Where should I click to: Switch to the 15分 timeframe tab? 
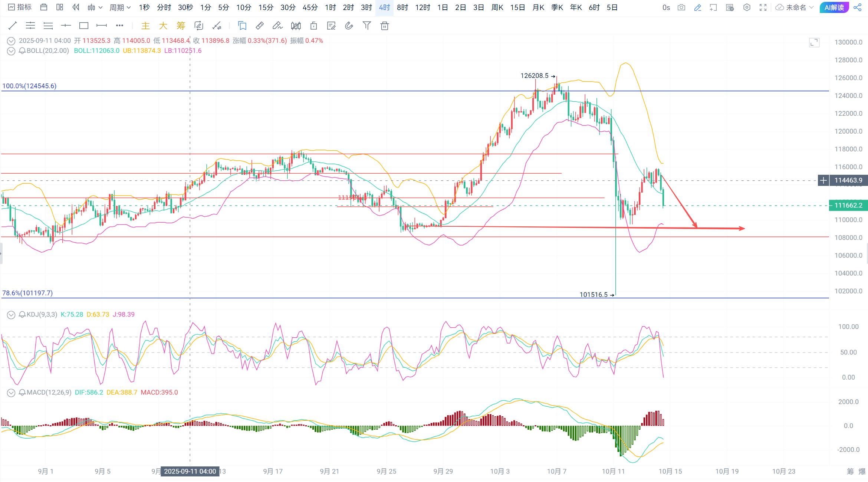266,7
